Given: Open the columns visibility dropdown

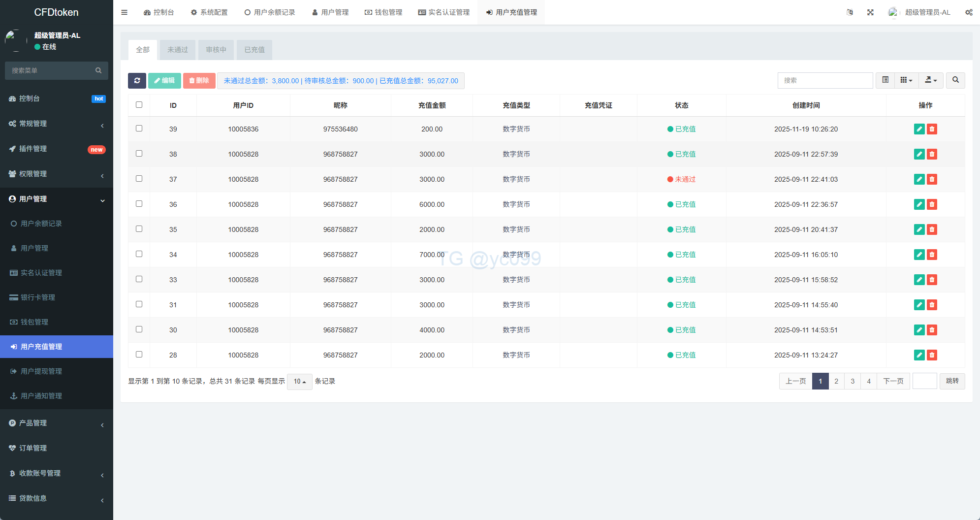Looking at the screenshot, I should pos(906,80).
